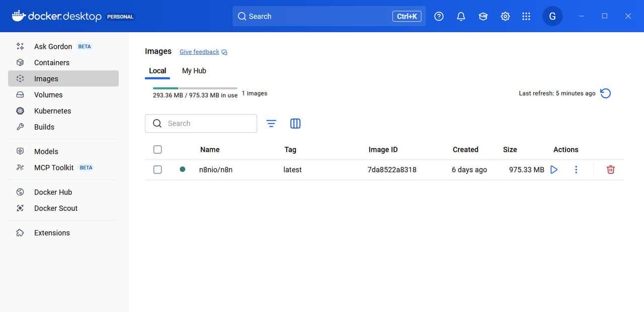This screenshot has height=312, width=644.
Task: Click the Give feedback link
Action: (199, 52)
